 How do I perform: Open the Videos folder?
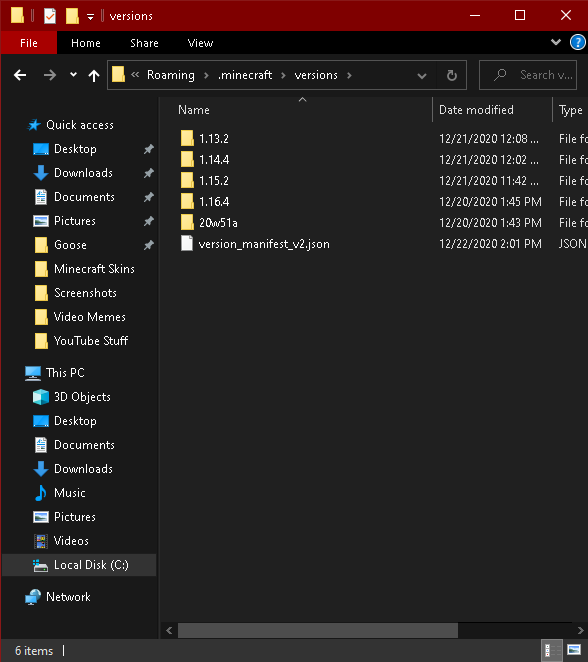[x=71, y=541]
